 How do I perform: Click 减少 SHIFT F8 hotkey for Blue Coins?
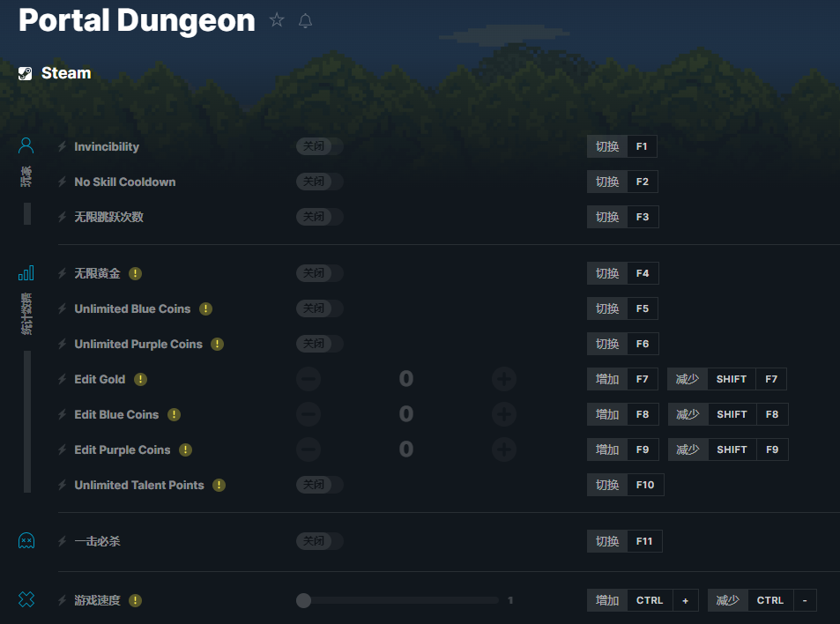[x=728, y=414]
